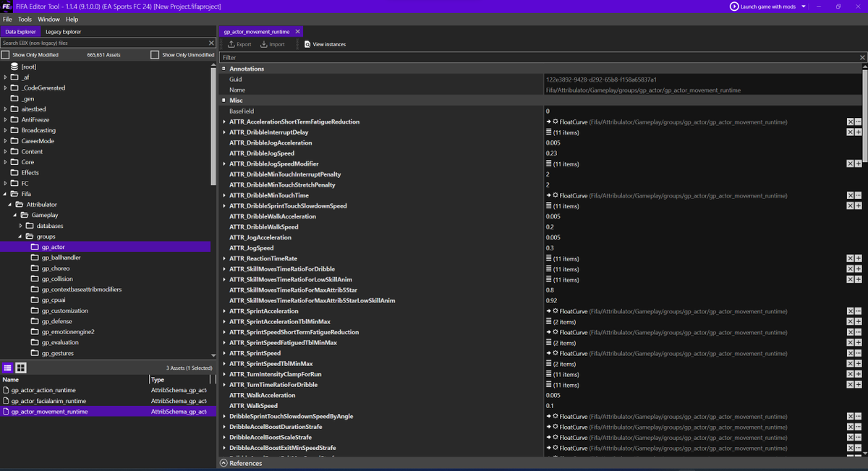Switch asset list to list view

(8, 368)
